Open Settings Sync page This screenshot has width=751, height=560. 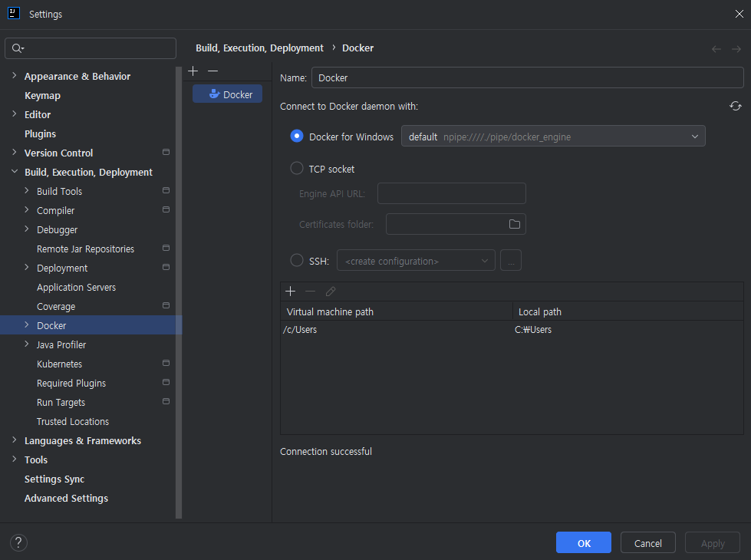(54, 479)
